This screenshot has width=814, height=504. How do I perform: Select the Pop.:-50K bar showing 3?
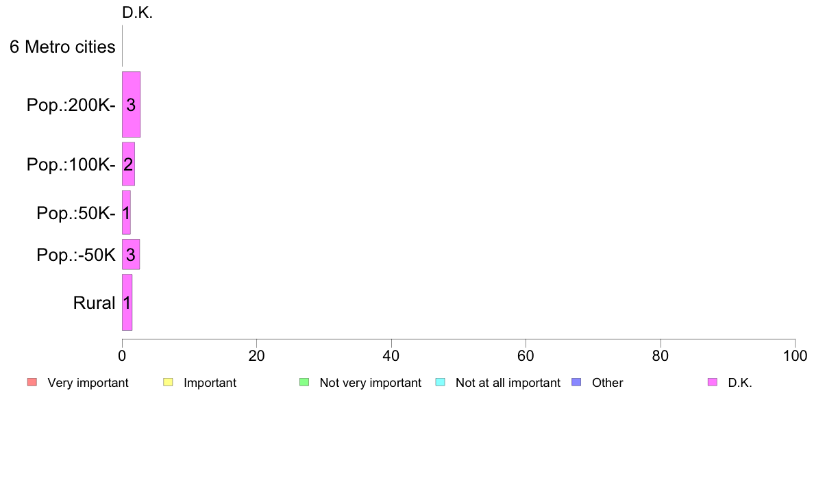(x=131, y=254)
